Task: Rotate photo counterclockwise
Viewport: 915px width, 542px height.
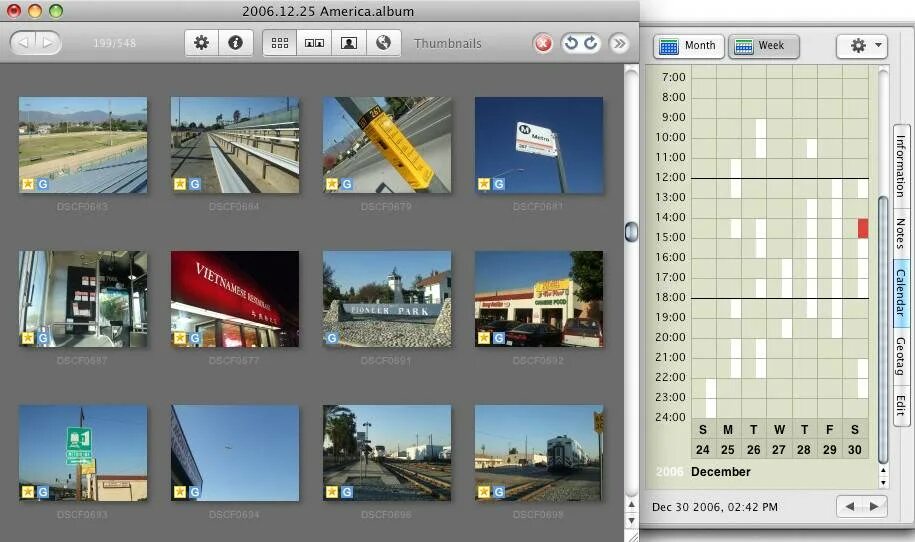Action: pyautogui.click(x=571, y=43)
